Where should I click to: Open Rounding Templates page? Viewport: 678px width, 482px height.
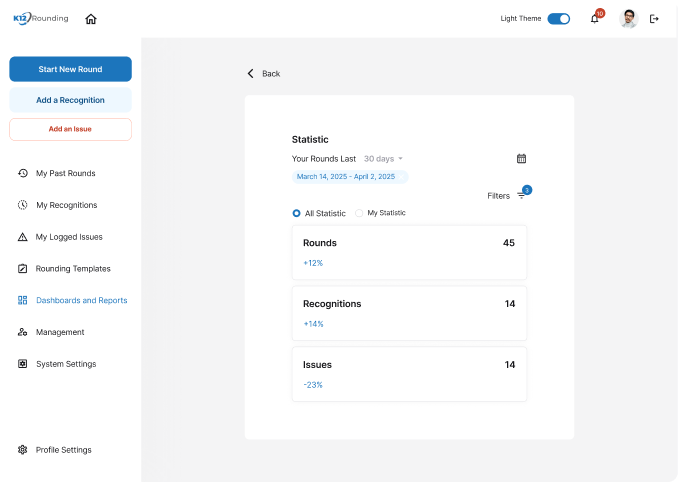73,268
